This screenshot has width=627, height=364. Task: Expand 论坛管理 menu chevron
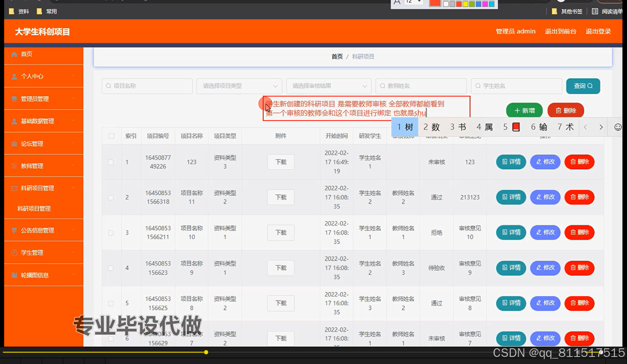pos(73,143)
